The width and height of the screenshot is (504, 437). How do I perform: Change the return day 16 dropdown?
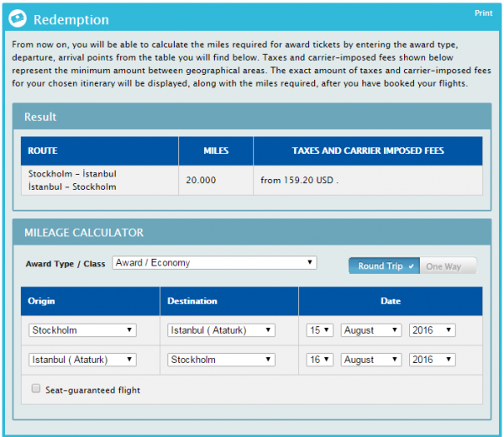click(320, 360)
